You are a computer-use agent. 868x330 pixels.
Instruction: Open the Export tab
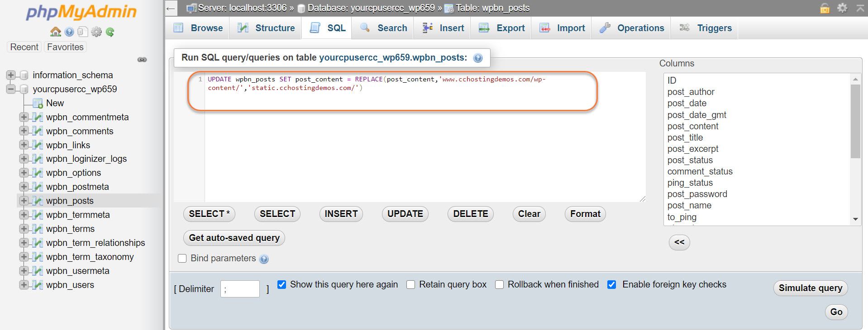click(x=502, y=28)
